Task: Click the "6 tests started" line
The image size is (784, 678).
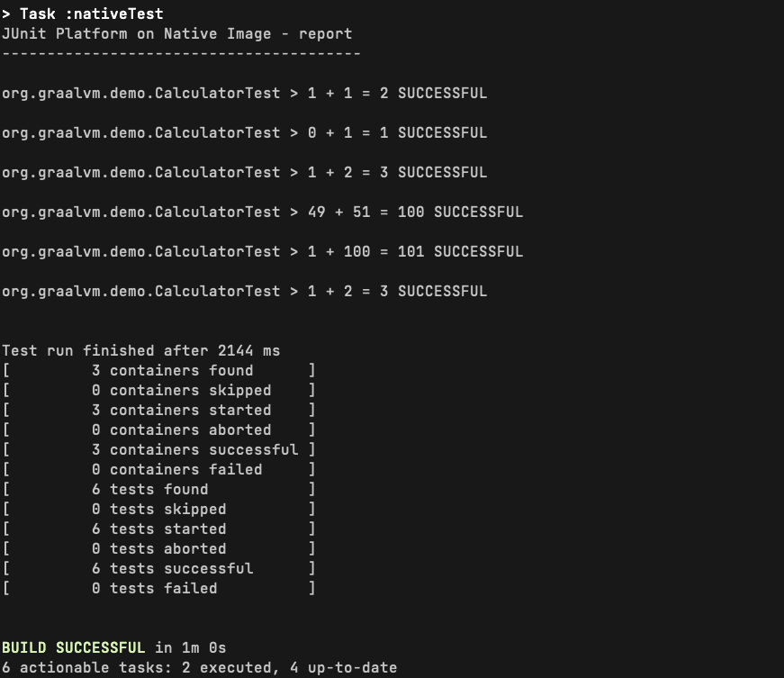Action: point(158,529)
